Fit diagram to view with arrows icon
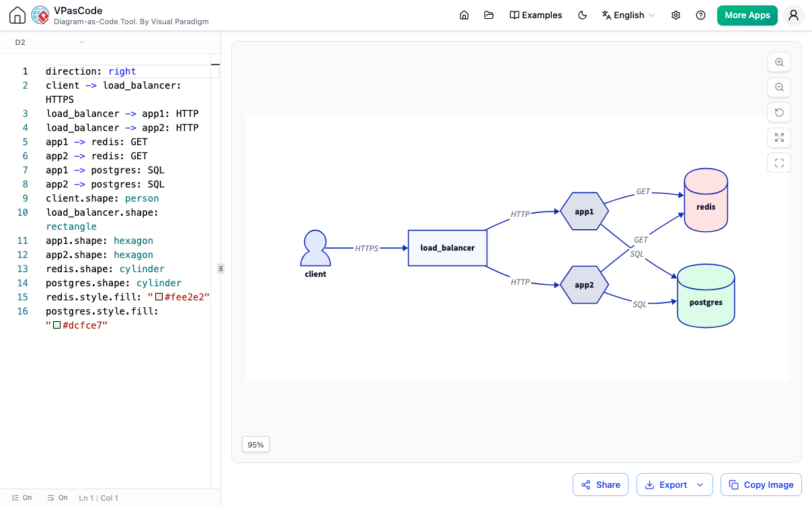812x506 pixels. (779, 138)
